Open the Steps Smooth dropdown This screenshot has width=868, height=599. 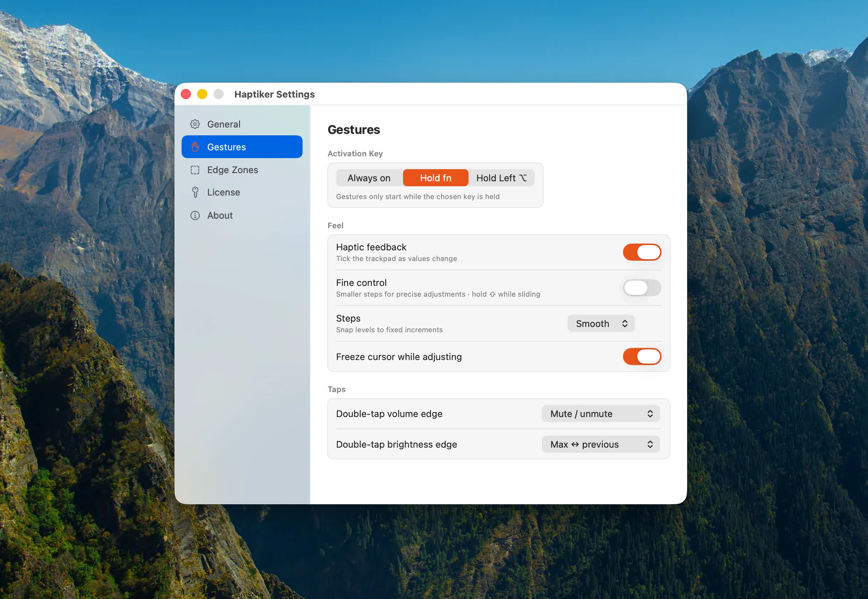[x=601, y=323]
